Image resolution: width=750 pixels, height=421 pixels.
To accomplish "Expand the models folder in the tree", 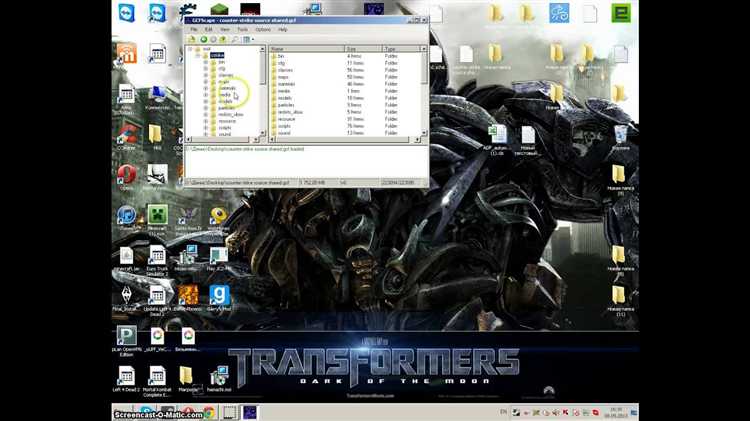I will coord(206,101).
